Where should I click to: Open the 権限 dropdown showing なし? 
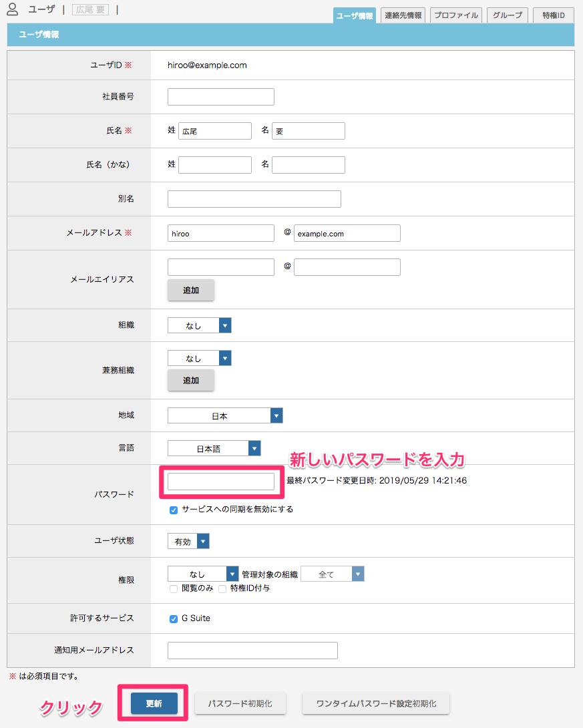pos(203,574)
